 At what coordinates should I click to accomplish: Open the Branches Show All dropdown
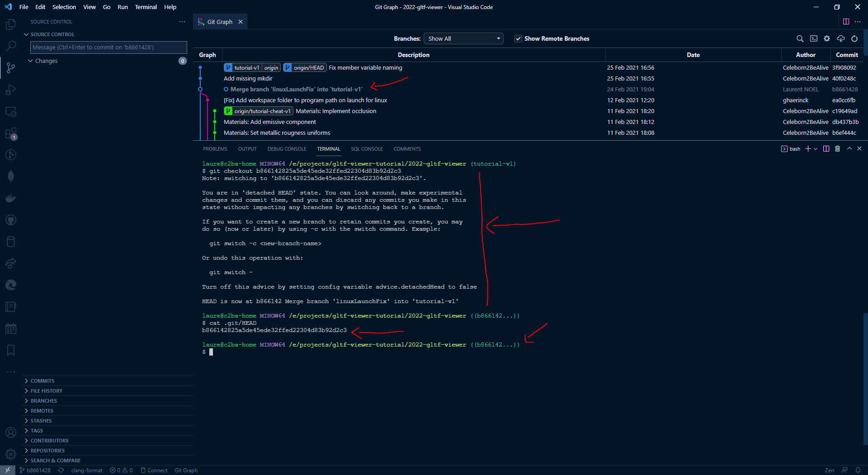coord(463,39)
